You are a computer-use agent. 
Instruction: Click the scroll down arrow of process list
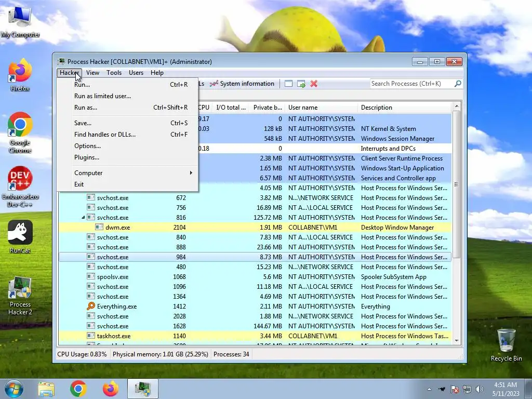(457, 341)
